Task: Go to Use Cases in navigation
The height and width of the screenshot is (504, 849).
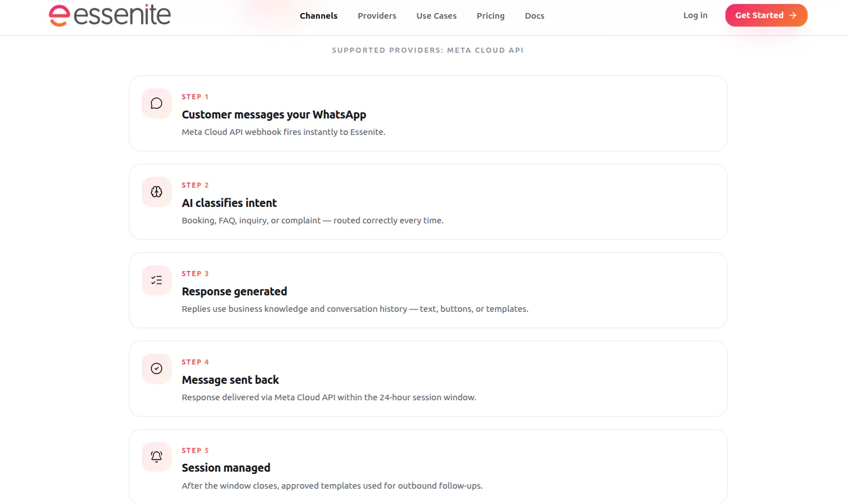Action: (x=437, y=16)
